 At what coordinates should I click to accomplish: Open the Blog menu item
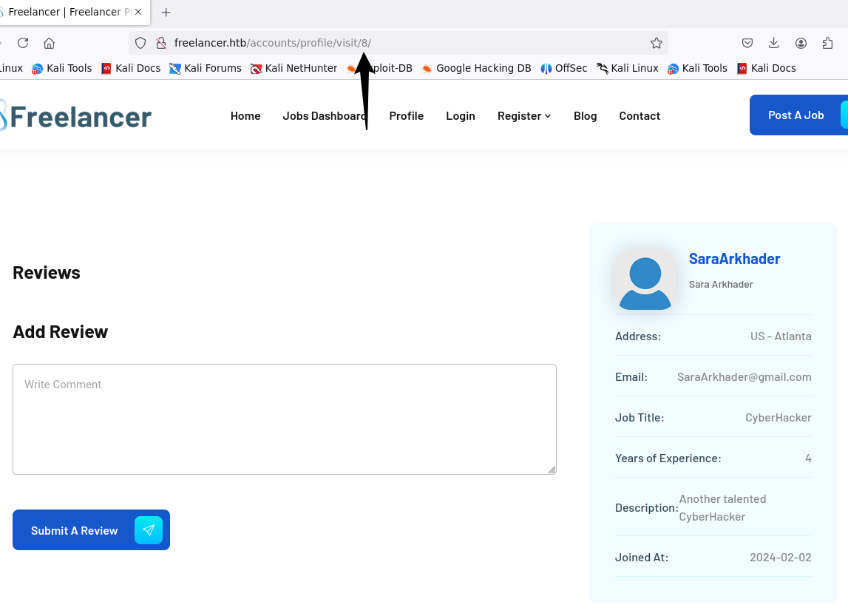coord(585,116)
